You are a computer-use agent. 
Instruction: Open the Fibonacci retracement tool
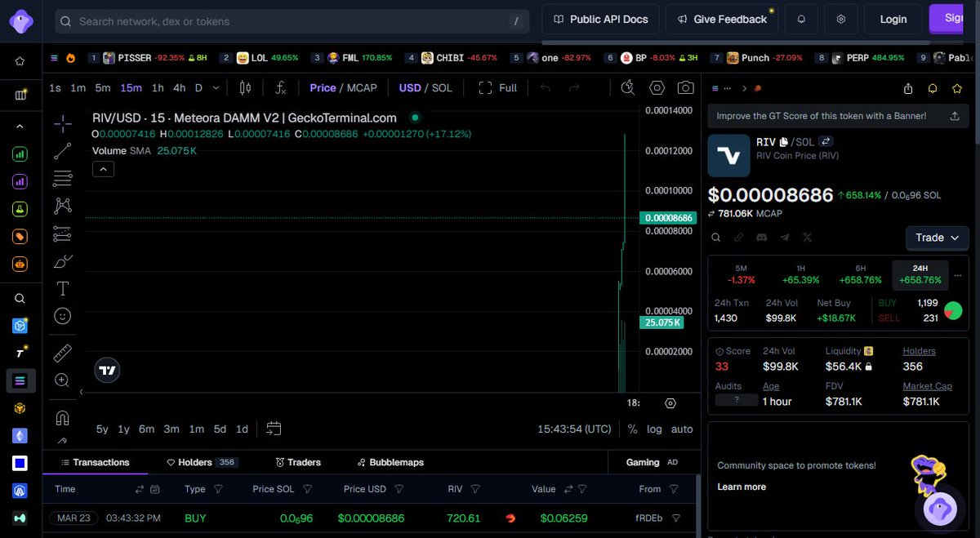point(63,178)
